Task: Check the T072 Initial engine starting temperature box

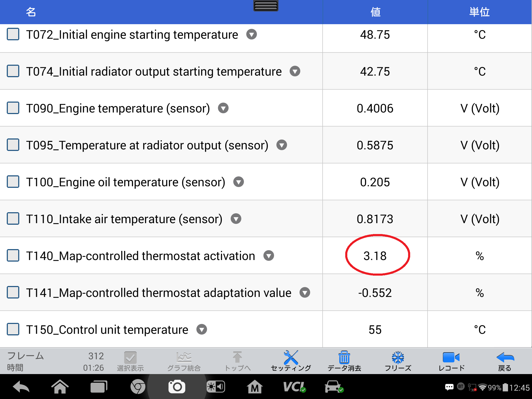Action: pos(13,35)
